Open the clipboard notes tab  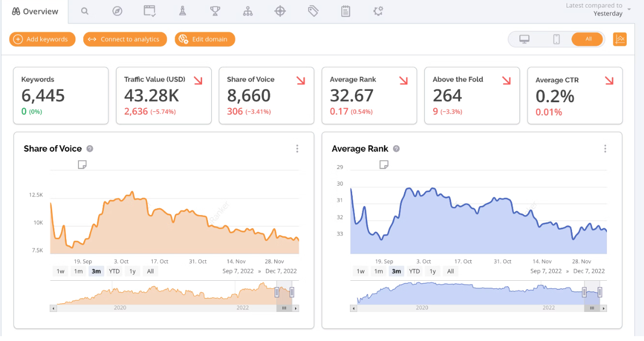[346, 11]
